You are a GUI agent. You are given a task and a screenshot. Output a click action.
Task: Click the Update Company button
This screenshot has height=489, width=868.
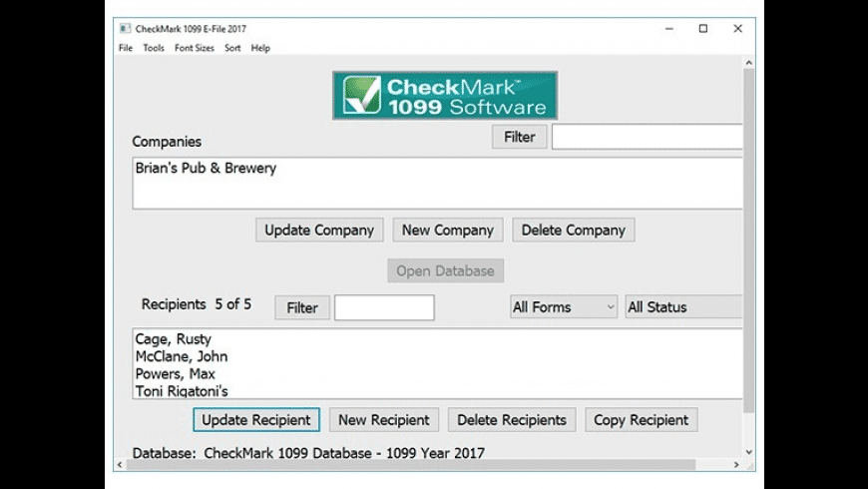(319, 230)
